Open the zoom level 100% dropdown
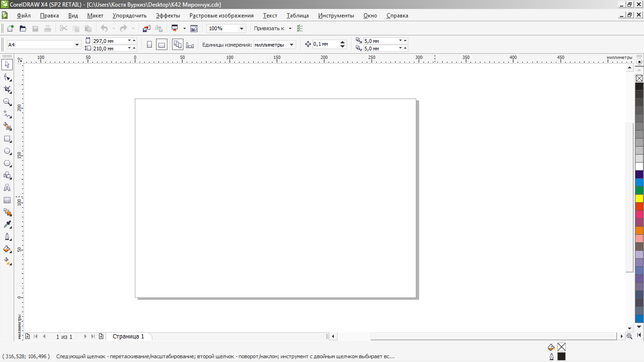 pyautogui.click(x=242, y=28)
